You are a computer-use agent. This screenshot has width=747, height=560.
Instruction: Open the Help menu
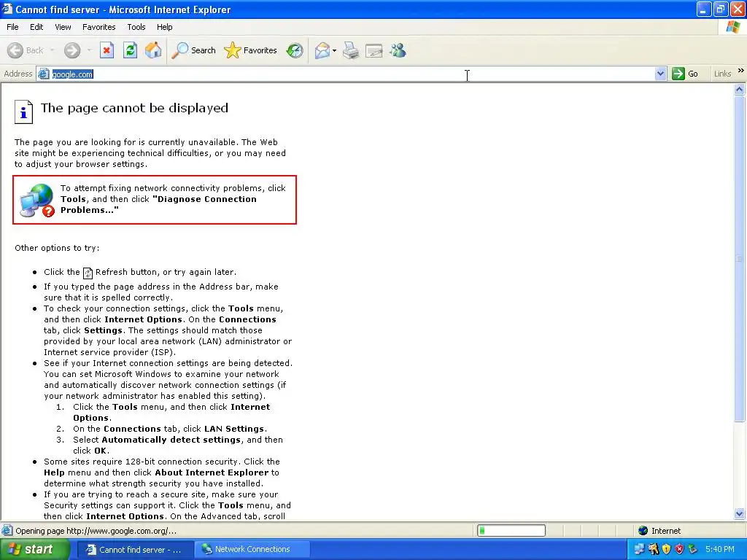164,27
